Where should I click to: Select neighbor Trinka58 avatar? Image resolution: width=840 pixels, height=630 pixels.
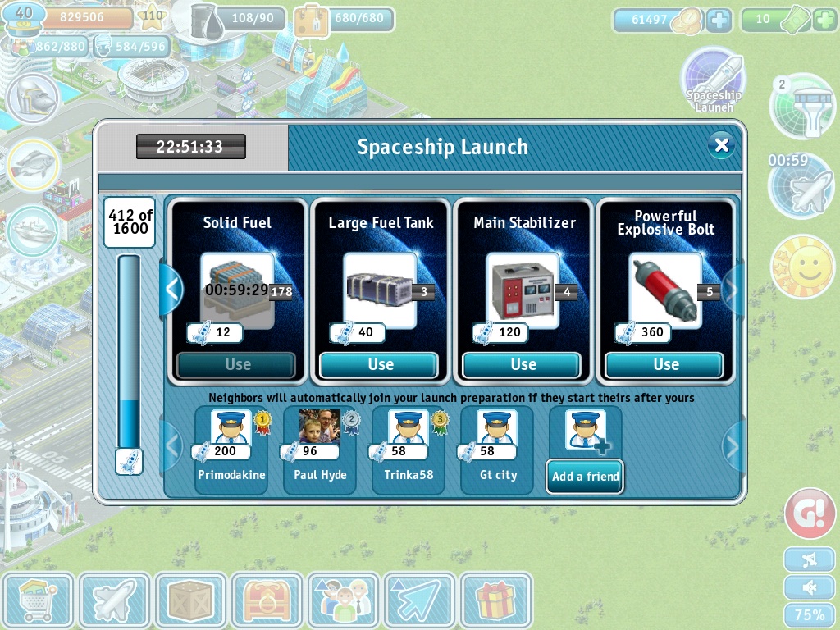click(409, 427)
